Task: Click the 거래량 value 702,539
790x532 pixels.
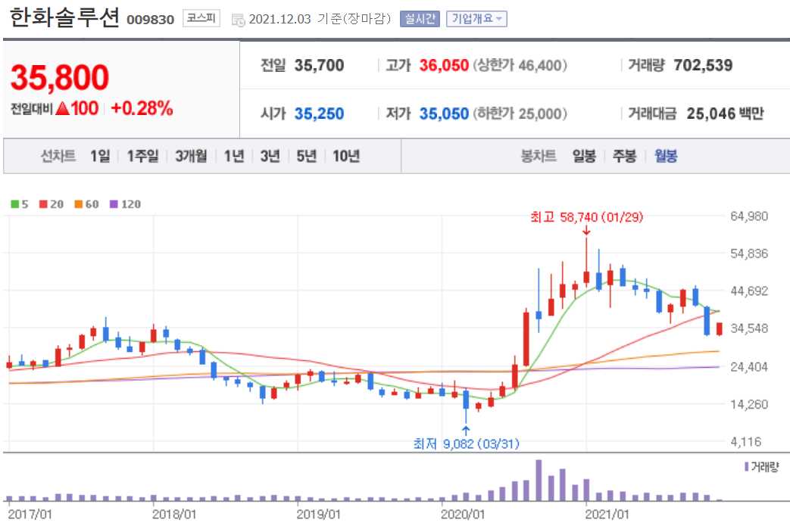Action: (x=703, y=65)
